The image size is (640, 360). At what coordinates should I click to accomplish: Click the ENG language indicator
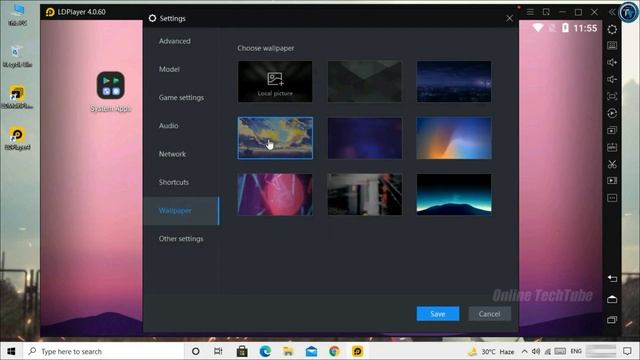coord(576,351)
